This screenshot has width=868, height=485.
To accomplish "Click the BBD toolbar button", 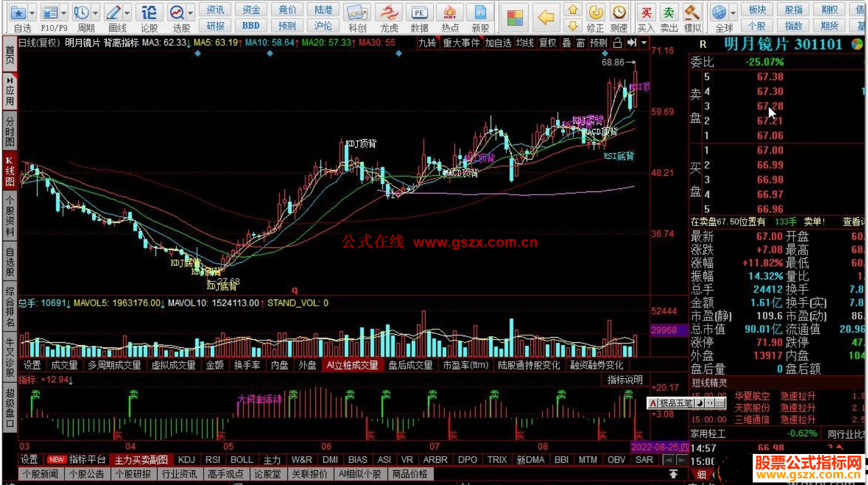I will click(x=251, y=25).
